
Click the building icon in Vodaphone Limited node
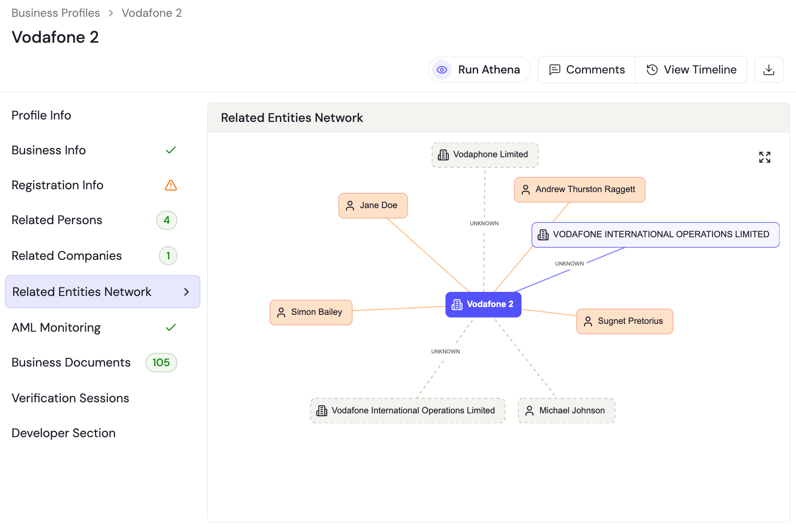click(x=443, y=155)
